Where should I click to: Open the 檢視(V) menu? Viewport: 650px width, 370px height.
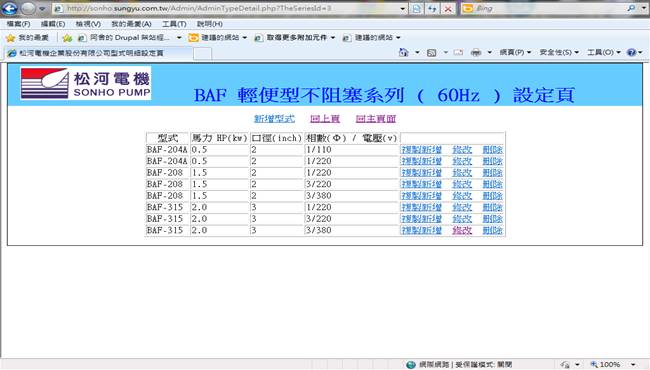tap(88, 24)
